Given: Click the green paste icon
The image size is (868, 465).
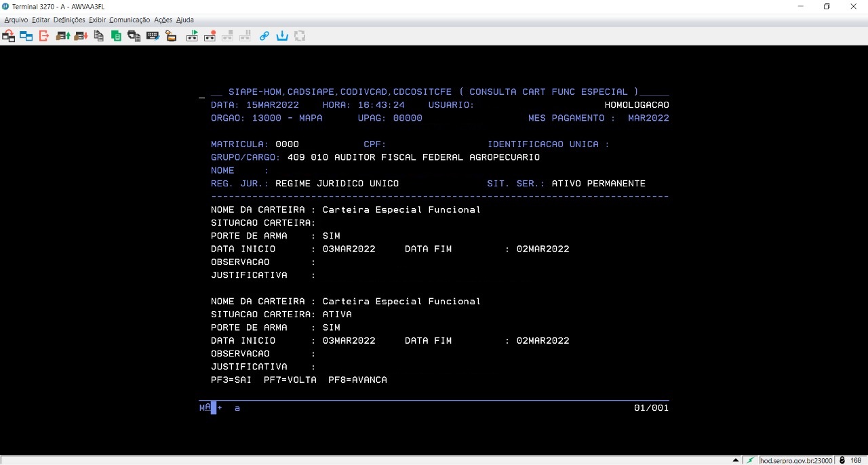Looking at the screenshot, I should [x=116, y=36].
